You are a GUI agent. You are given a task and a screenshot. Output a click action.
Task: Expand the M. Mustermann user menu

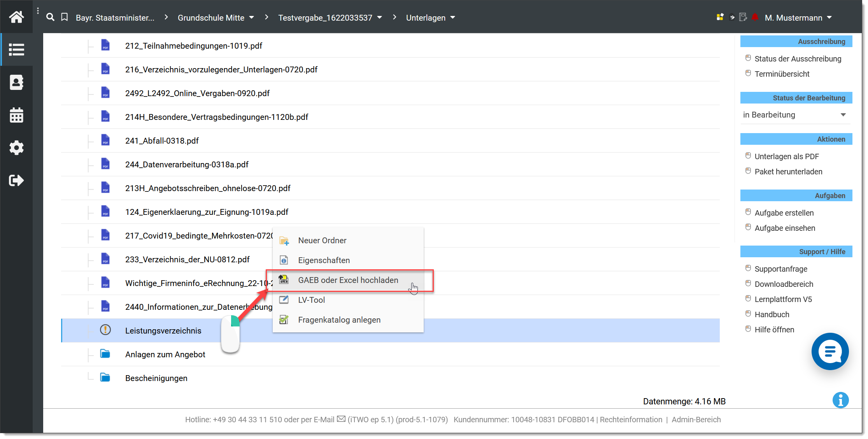tap(829, 18)
